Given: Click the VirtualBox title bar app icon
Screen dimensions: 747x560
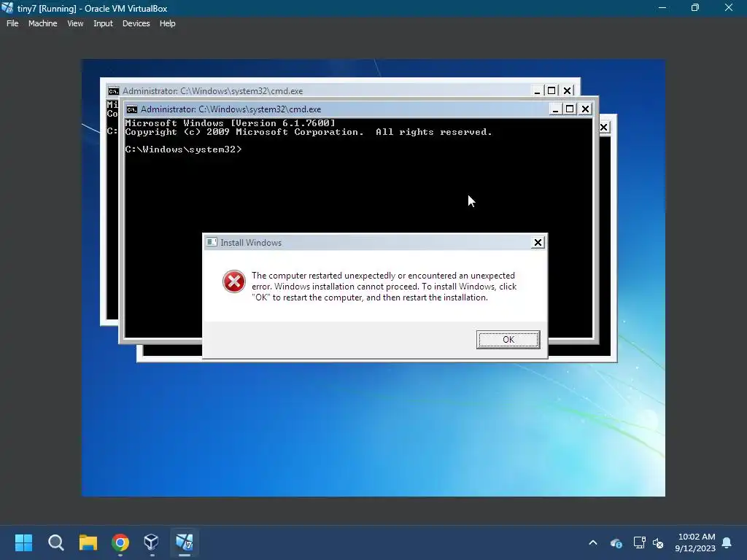Looking at the screenshot, I should coord(7,8).
